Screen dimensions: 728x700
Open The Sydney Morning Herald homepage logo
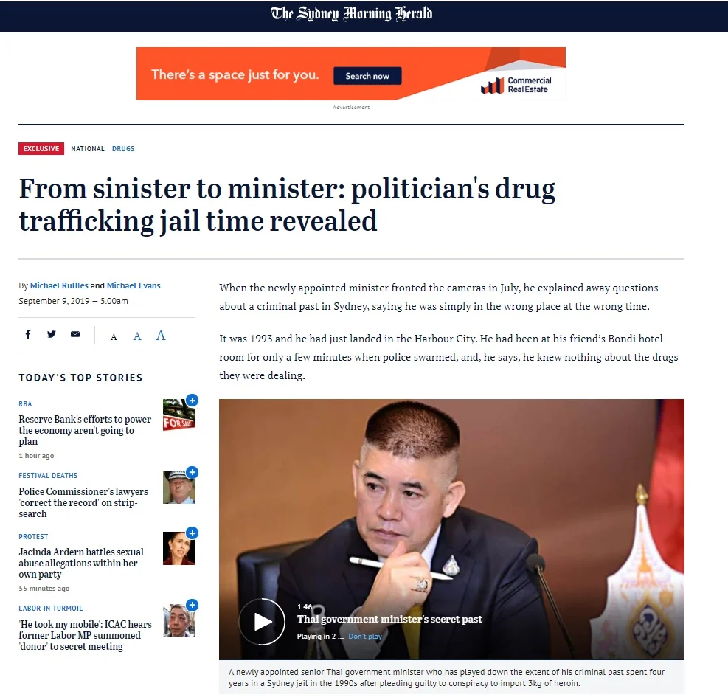click(352, 14)
